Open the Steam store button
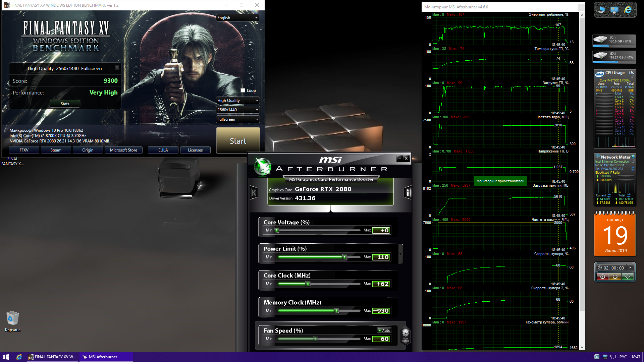Viewport: 644px width, 362px height. (x=56, y=150)
